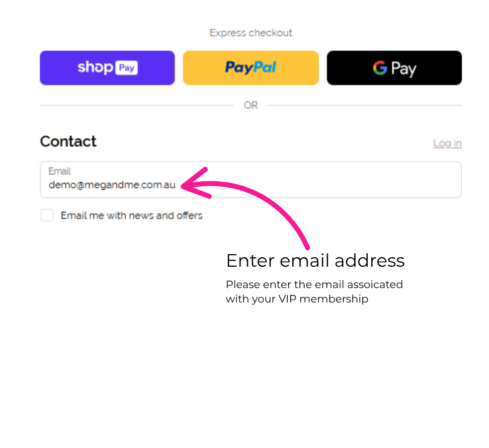Screen dimensions: 489x448
Task: Click the Email me with news and offers label
Action: point(132,216)
